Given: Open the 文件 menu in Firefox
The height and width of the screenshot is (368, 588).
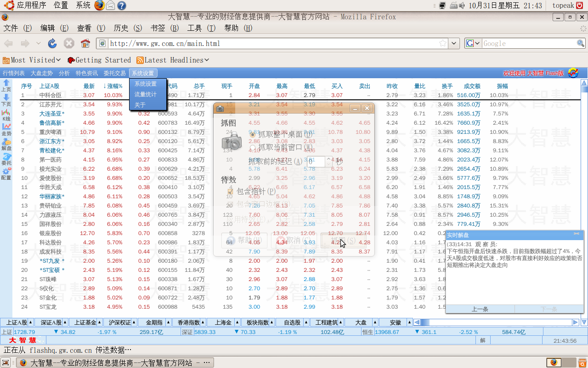Looking at the screenshot, I should click(18, 28).
